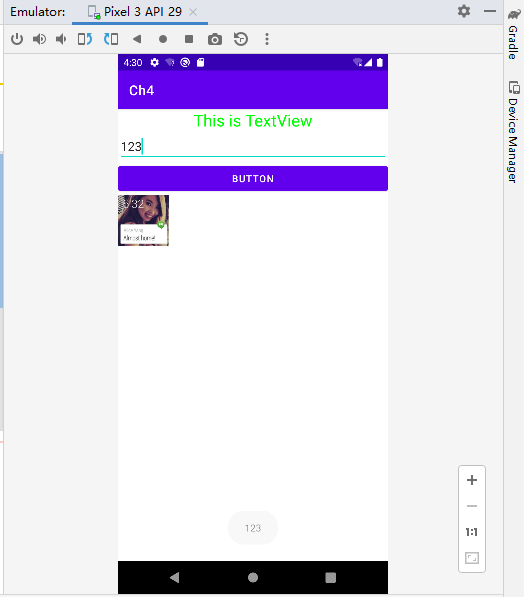Screen dimensions: 524x597
Task: Rotate the emulator right
Action: click(111, 39)
